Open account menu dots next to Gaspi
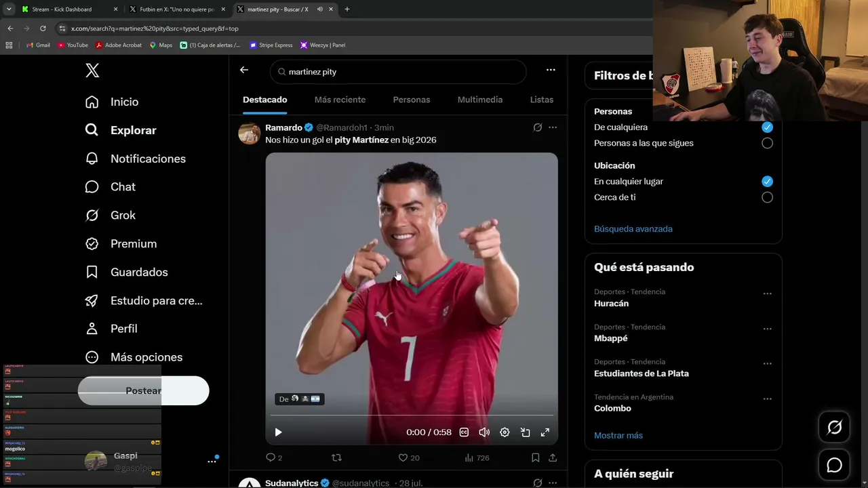This screenshot has height=488, width=868. 212,461
